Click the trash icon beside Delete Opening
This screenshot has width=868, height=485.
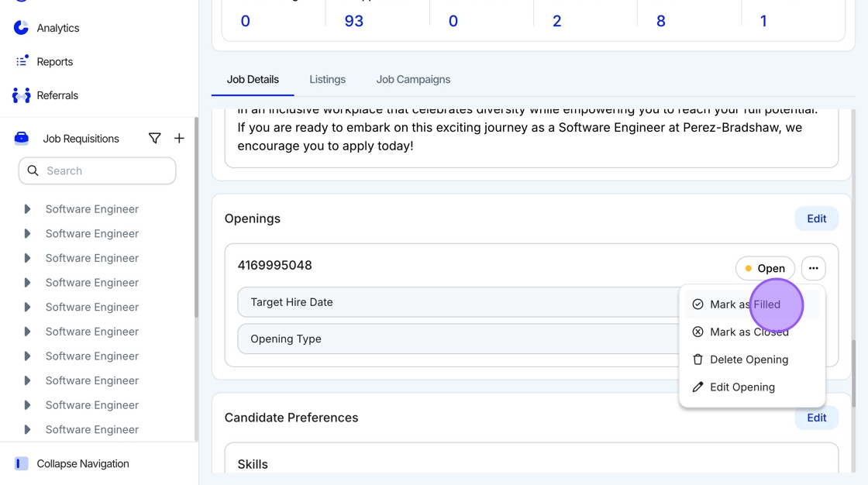(x=697, y=359)
